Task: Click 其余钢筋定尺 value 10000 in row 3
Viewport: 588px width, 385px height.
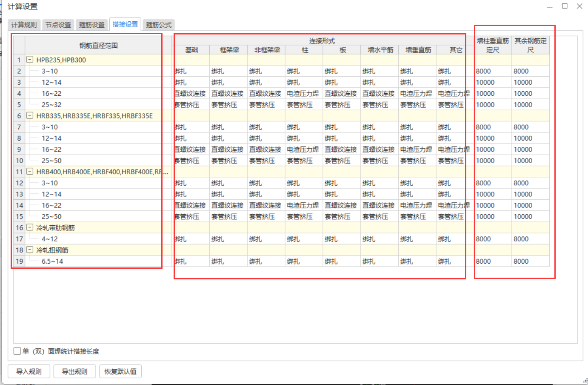Action: pos(531,82)
